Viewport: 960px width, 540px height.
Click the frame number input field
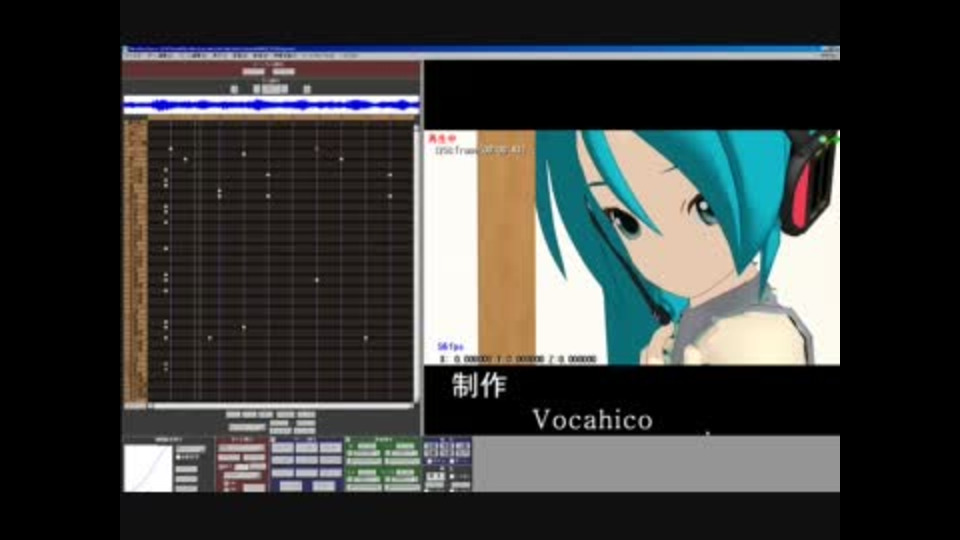pyautogui.click(x=272, y=89)
